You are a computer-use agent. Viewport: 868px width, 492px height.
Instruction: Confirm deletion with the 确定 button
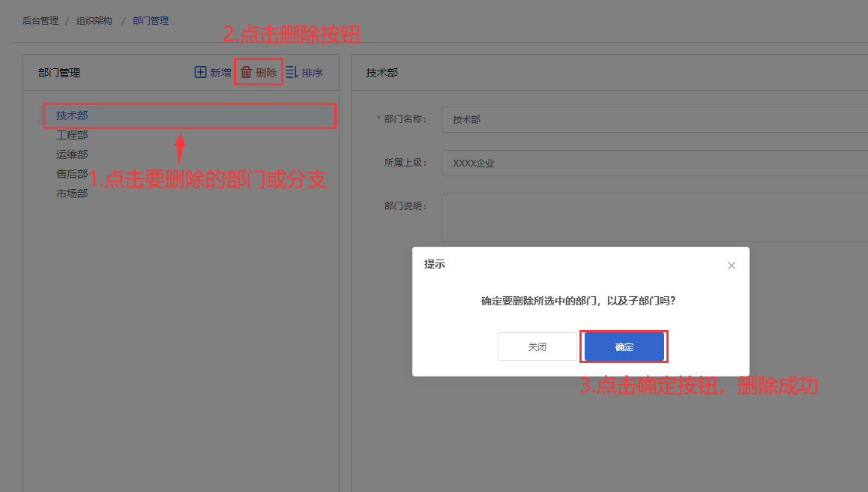(x=624, y=346)
